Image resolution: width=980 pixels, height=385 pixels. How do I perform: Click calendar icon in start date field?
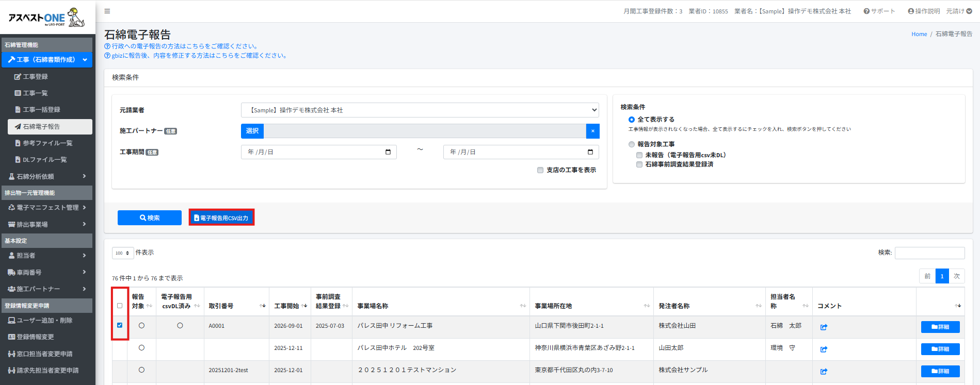[388, 152]
